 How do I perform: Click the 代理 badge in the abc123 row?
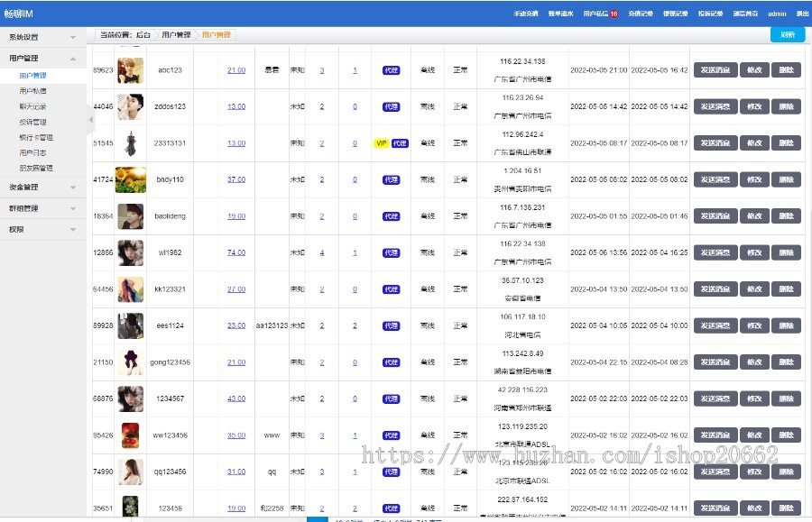(391, 70)
